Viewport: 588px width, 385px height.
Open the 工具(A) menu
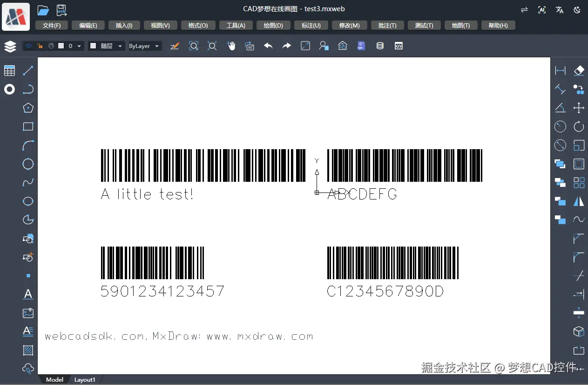tap(236, 26)
